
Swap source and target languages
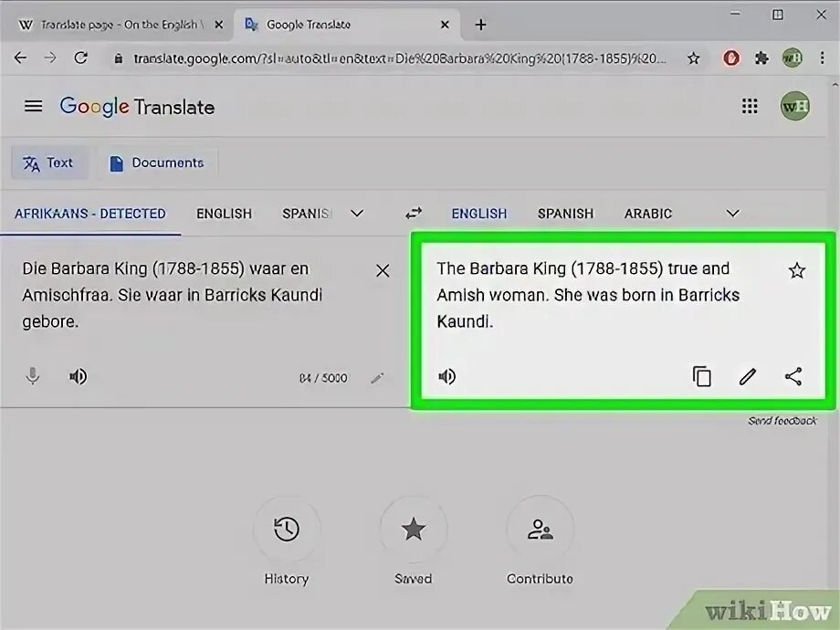[414, 214]
